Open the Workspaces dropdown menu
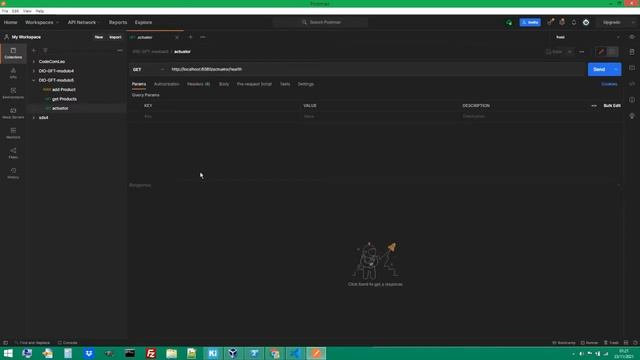 pos(42,22)
